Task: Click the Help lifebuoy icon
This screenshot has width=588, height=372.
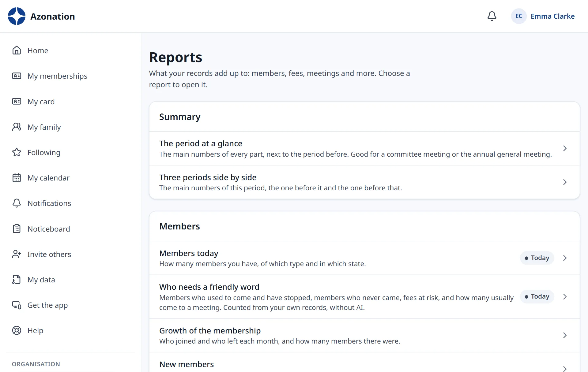Action: pyautogui.click(x=17, y=330)
